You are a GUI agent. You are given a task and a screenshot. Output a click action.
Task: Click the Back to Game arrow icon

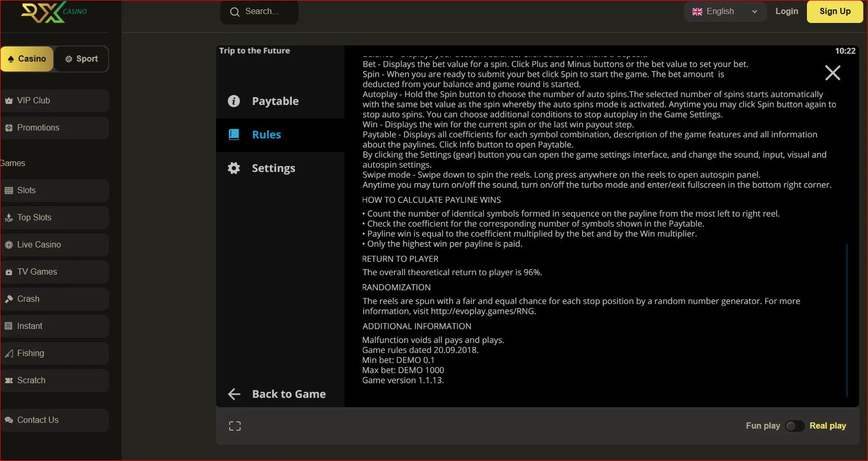[x=234, y=394]
